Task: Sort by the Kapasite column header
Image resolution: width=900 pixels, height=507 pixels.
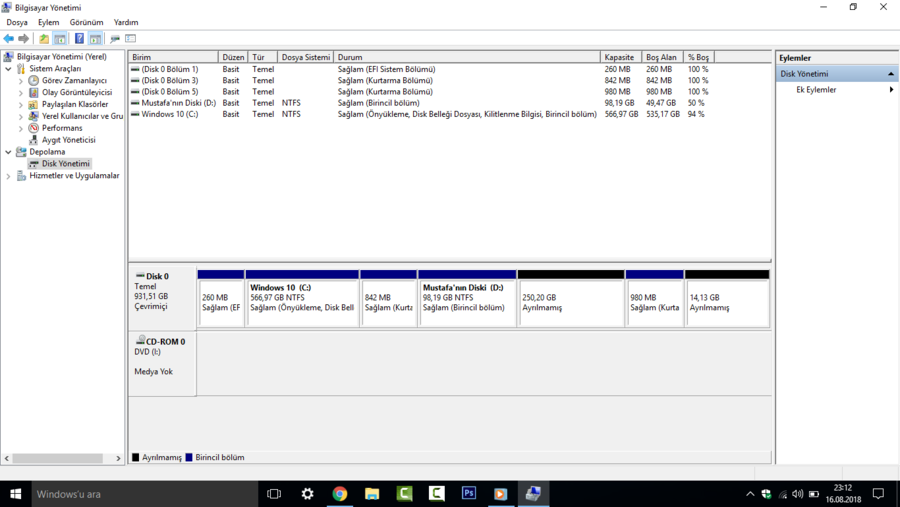Action: [621, 57]
